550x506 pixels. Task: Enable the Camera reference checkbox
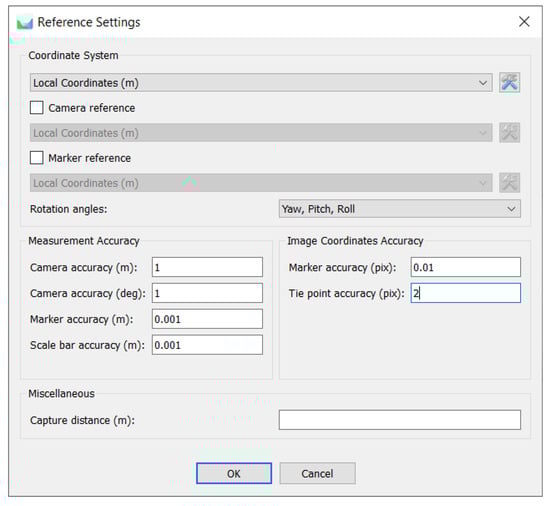coord(36,108)
